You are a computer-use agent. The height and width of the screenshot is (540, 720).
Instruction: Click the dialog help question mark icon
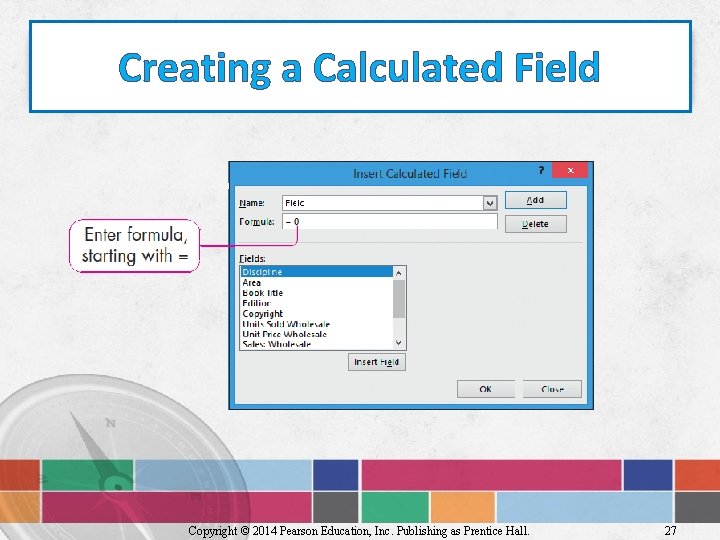[541, 170]
